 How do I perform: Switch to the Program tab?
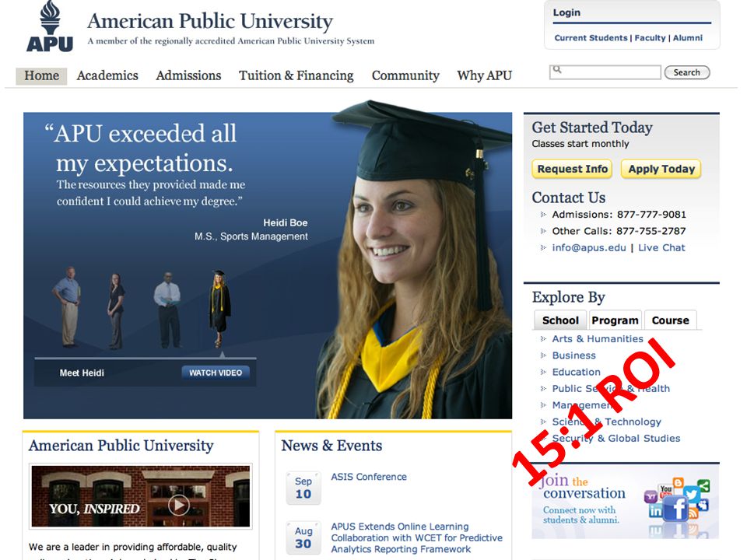point(615,320)
